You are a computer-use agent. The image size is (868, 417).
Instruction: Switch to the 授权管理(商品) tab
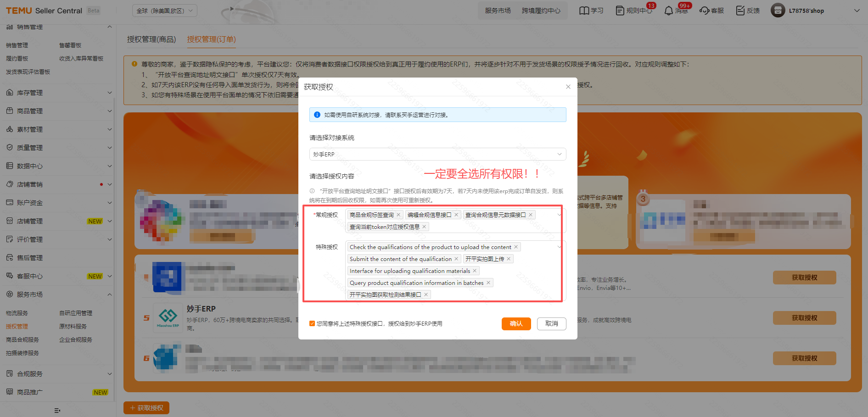(x=151, y=39)
